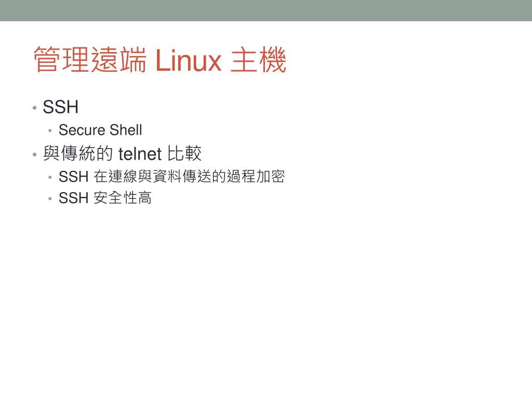Click the gray header band atop the slide
The width and height of the screenshot is (532, 399).
pyautogui.click(x=266, y=10)
